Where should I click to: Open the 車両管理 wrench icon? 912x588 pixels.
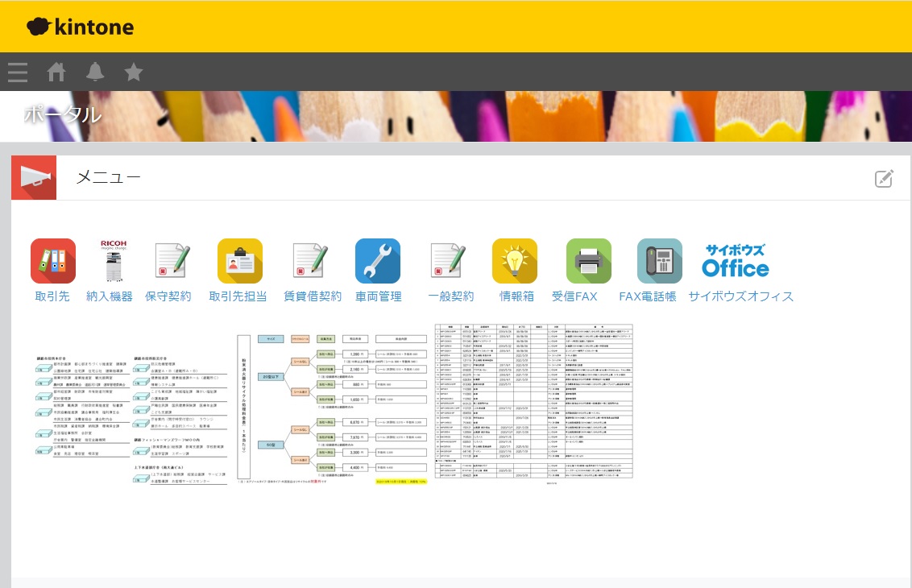click(x=378, y=261)
